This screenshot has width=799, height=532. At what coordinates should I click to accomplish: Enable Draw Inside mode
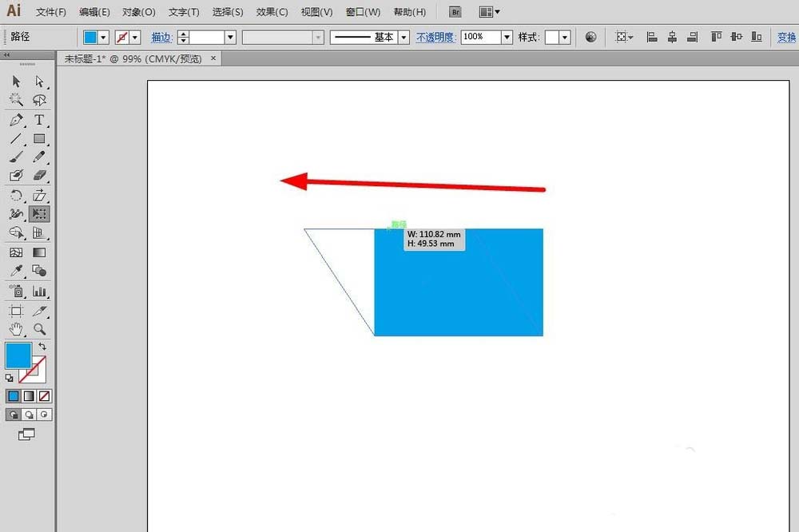(x=44, y=415)
